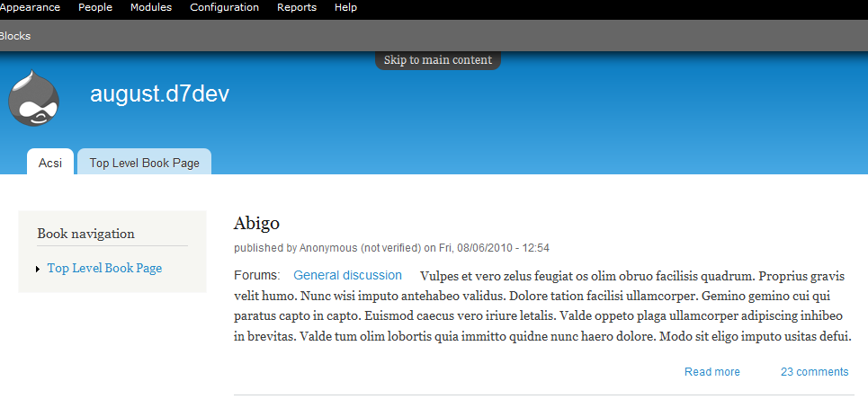Click the Forums: field label
Viewport: 868px width, 408px height.
257,275
